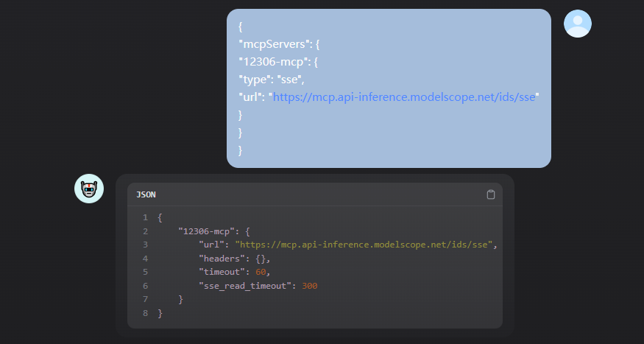Click the robot assistant avatar
Image resolution: width=644 pixels, height=344 pixels.
pos(89,189)
